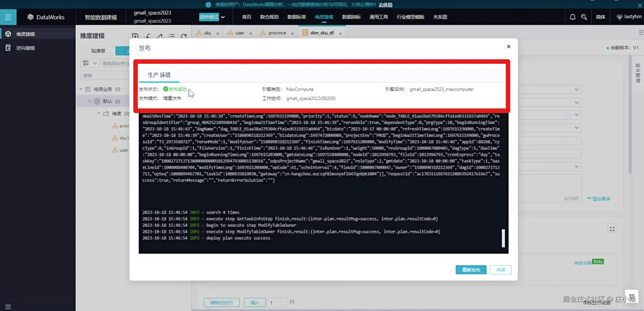Open the 数据指标 menu item

(351, 17)
